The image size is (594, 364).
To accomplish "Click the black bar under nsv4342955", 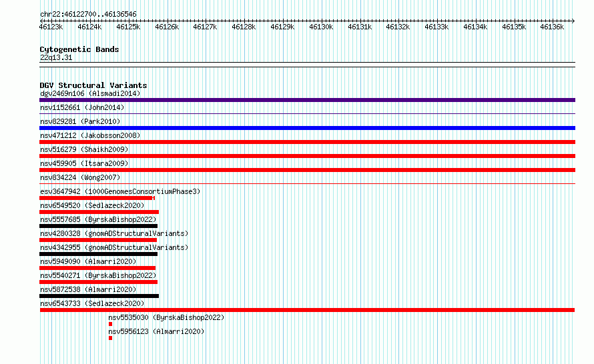I will point(99,254).
